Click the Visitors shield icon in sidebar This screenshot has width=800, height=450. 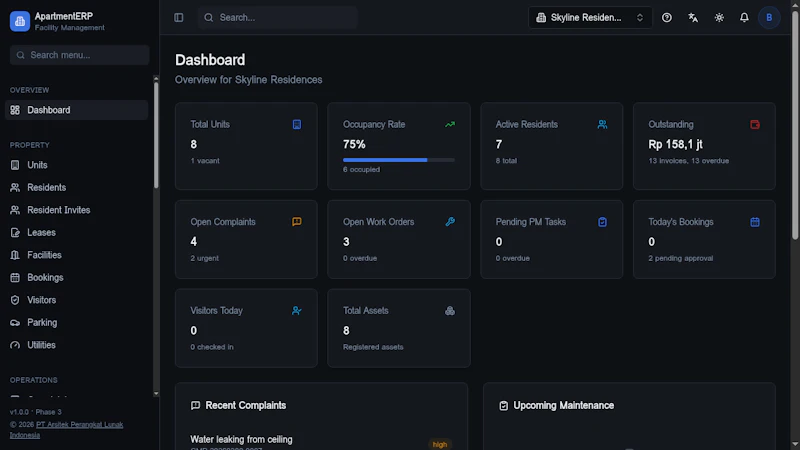15,300
